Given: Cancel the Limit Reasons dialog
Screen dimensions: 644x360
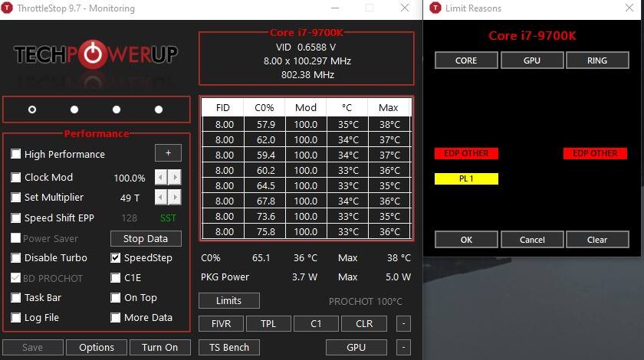Looking at the screenshot, I should click(x=532, y=239).
